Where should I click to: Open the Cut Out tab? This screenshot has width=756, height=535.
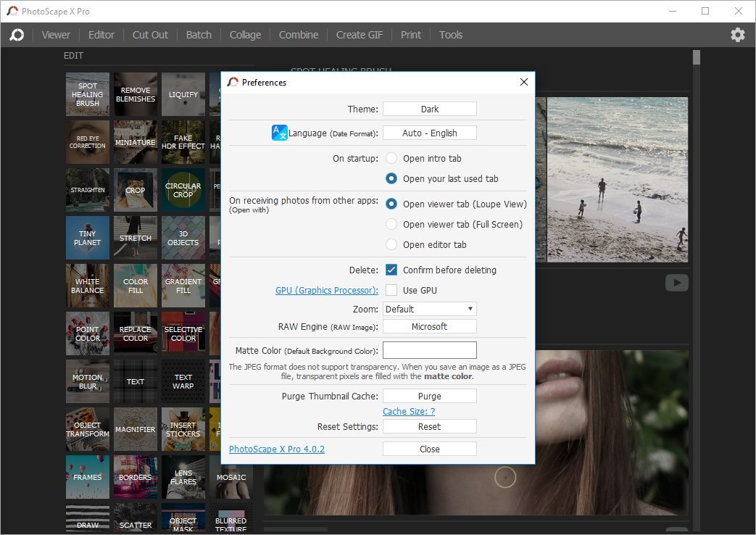151,35
